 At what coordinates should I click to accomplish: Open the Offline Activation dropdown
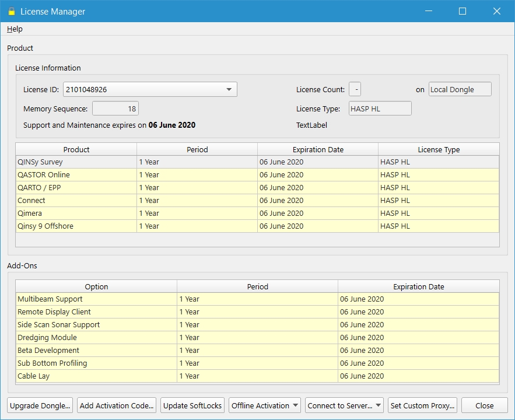point(265,405)
